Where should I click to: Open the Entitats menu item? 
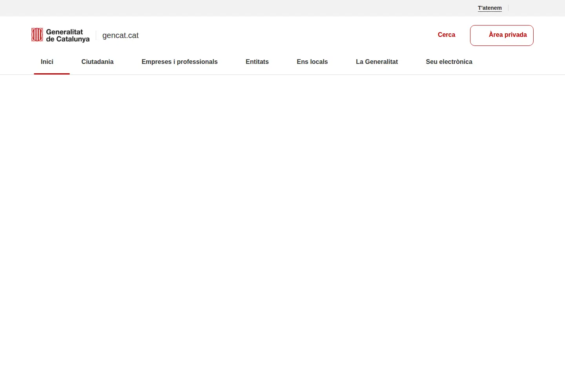coord(257,62)
